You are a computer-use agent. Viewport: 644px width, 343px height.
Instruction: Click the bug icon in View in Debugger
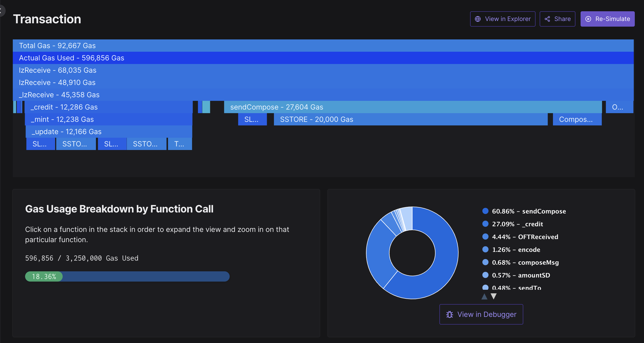450,314
